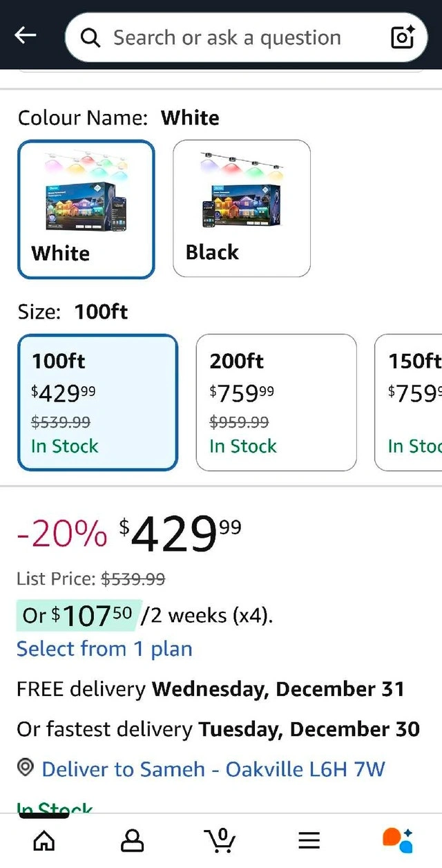Go to Home tab icon

pyautogui.click(x=44, y=840)
